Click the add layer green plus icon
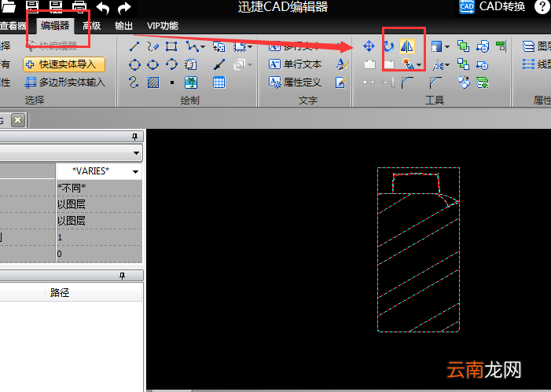 click(x=482, y=83)
